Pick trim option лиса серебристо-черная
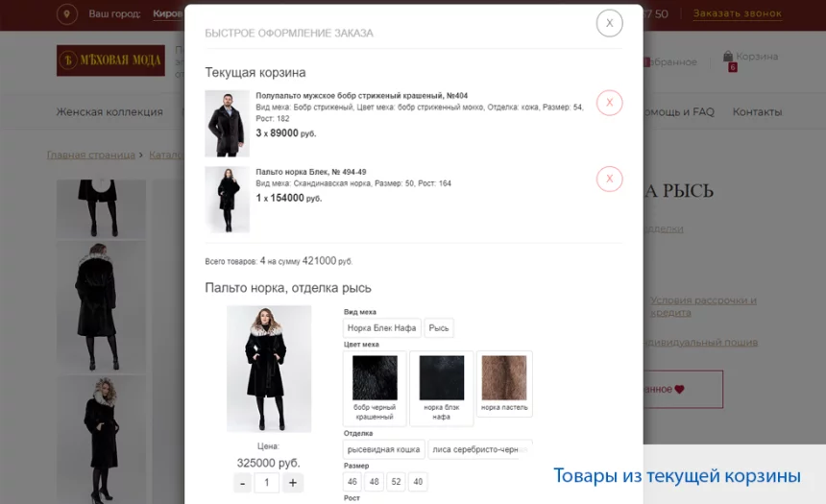Viewport: 826px width, 504px height. pos(479,449)
